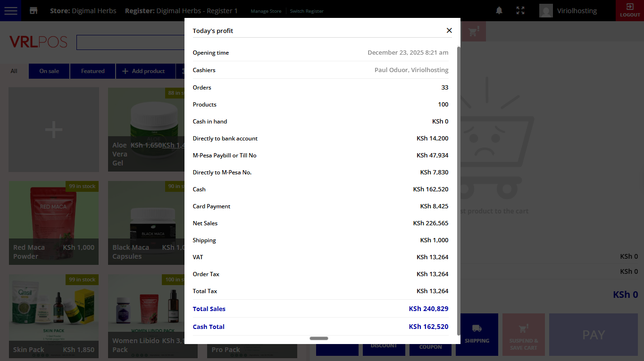
Task: Click the Shipping button
Action: [477, 334]
